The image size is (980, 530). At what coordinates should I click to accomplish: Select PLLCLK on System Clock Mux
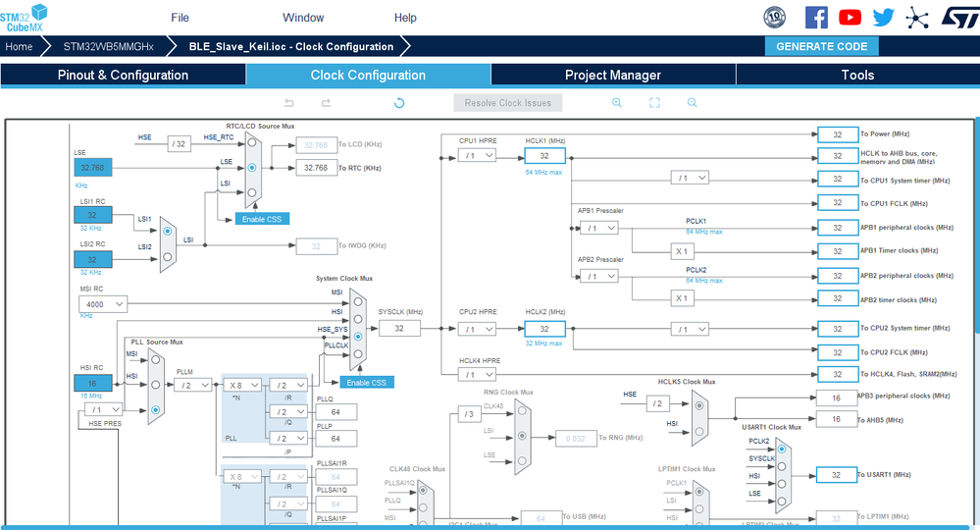(358, 354)
